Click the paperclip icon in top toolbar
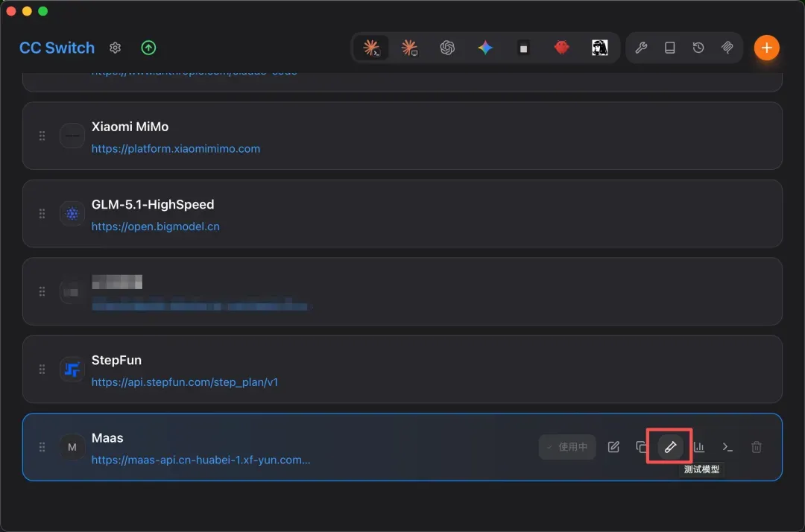Screen dimensions: 805x532 coord(727,48)
